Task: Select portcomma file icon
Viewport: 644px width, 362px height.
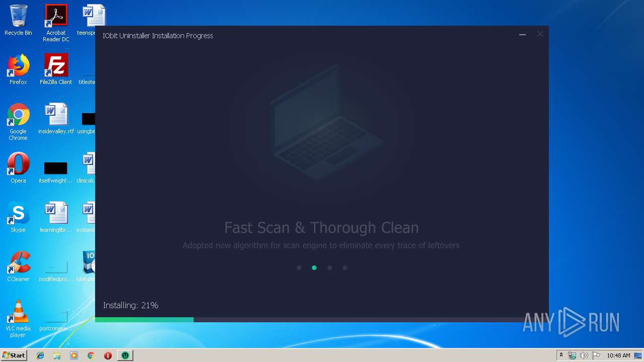Action: coord(56,320)
